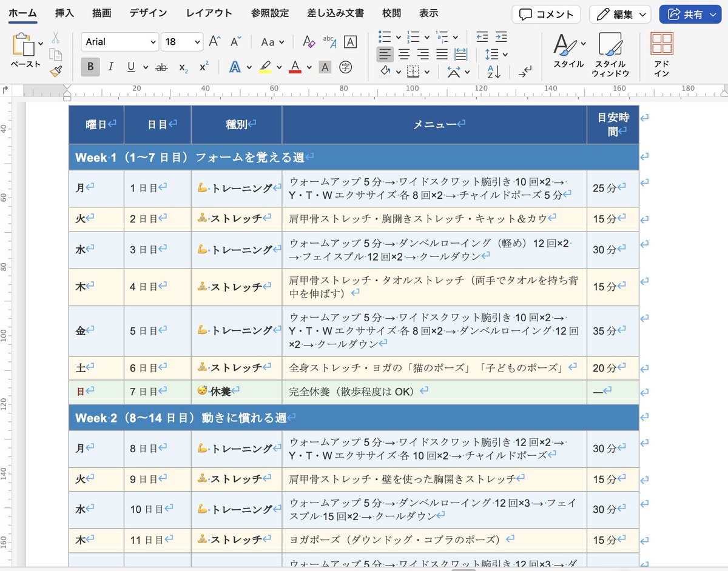This screenshot has height=571, width=728.
Task: Open the phonetic guide (abc A) tool
Action: coord(330,42)
